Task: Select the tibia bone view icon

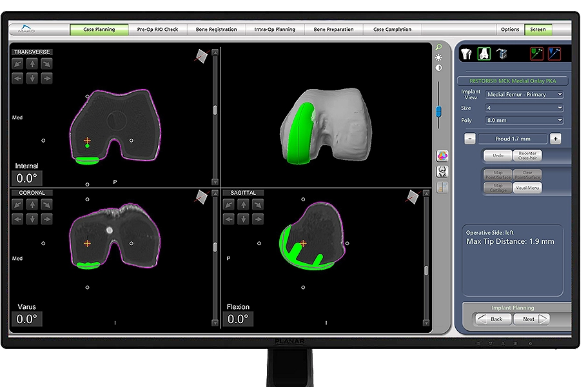Action: pos(466,54)
